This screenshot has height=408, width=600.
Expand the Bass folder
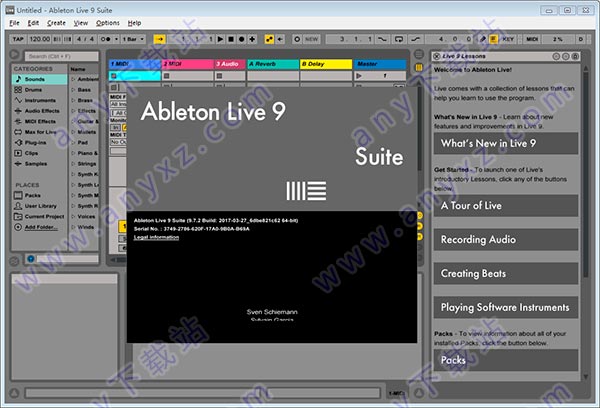click(x=73, y=90)
